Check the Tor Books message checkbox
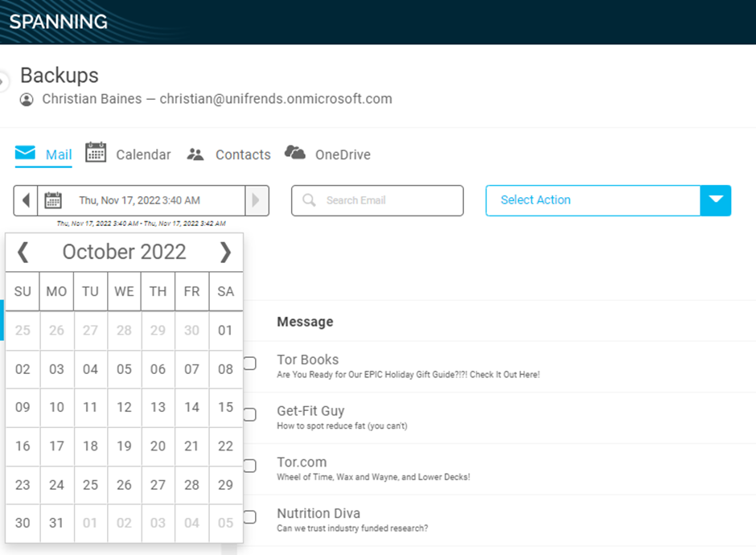This screenshot has width=756, height=555. tap(249, 363)
